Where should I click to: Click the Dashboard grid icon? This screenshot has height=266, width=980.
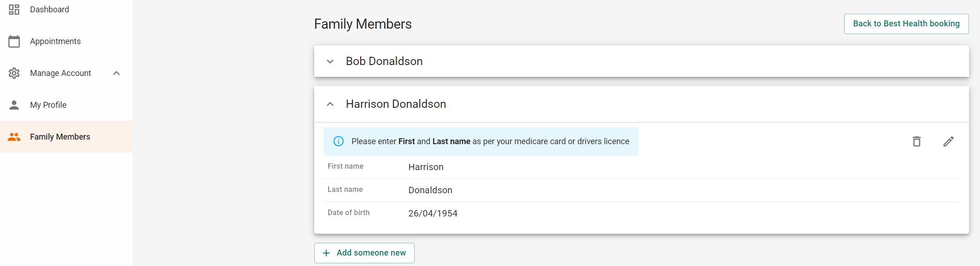14,10
